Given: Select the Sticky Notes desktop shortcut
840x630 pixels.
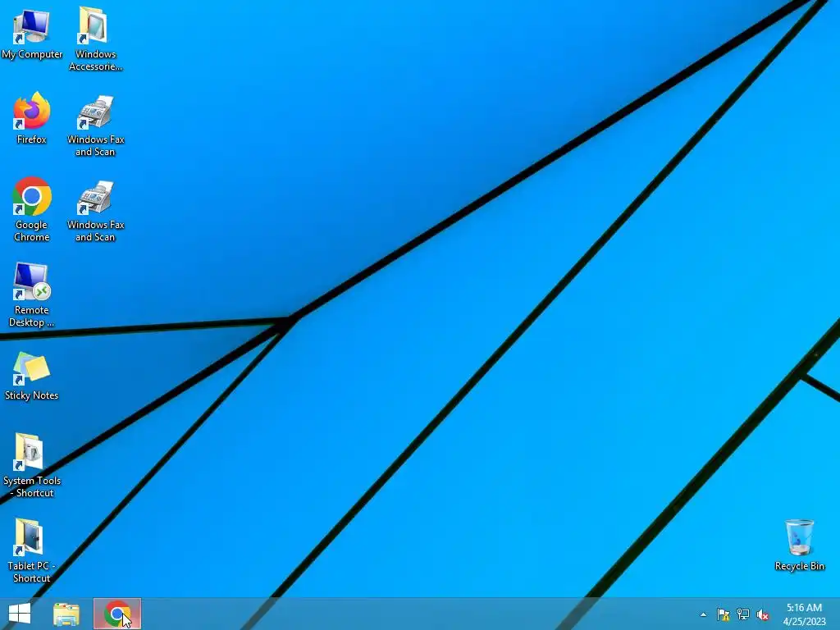Looking at the screenshot, I should coord(32,376).
